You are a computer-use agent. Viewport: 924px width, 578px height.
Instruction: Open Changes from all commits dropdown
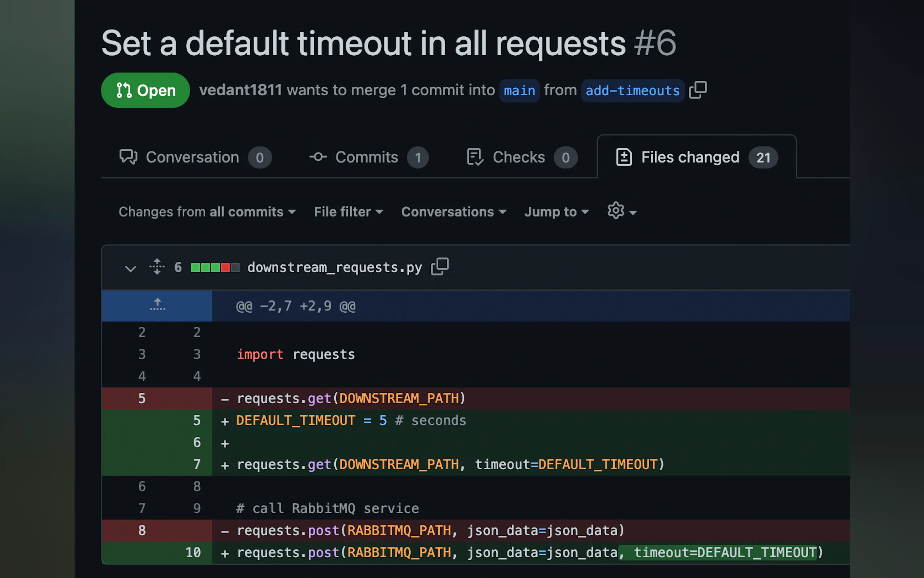[207, 212]
